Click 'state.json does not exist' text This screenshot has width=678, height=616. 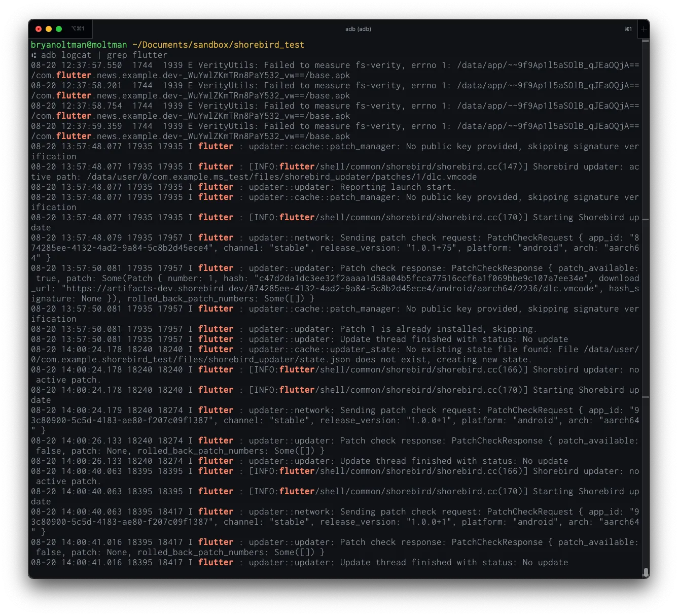[x=363, y=359]
